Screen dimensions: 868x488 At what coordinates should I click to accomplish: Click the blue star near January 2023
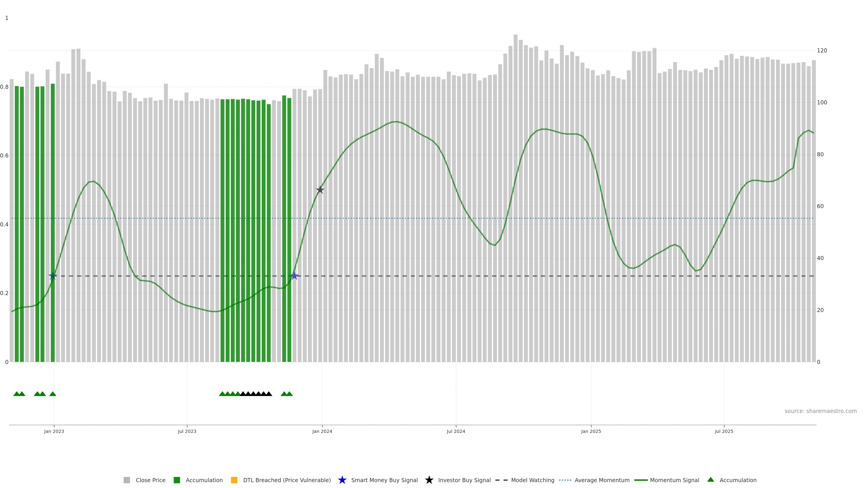53,276
